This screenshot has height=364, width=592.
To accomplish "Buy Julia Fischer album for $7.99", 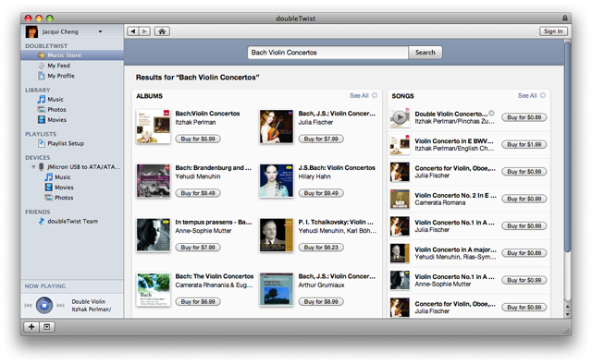I will click(321, 139).
